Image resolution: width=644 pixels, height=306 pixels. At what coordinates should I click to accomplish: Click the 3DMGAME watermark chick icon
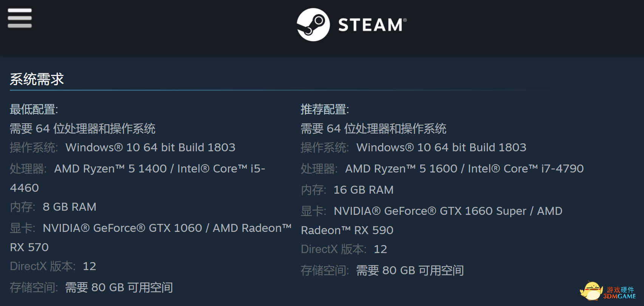click(x=591, y=291)
